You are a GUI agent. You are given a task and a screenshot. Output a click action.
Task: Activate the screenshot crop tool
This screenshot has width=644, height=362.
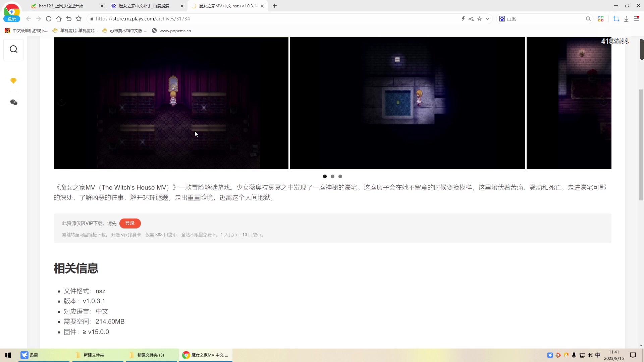616,19
